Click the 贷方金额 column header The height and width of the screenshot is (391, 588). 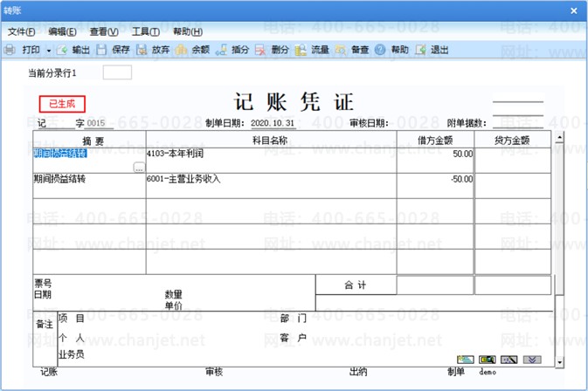513,140
